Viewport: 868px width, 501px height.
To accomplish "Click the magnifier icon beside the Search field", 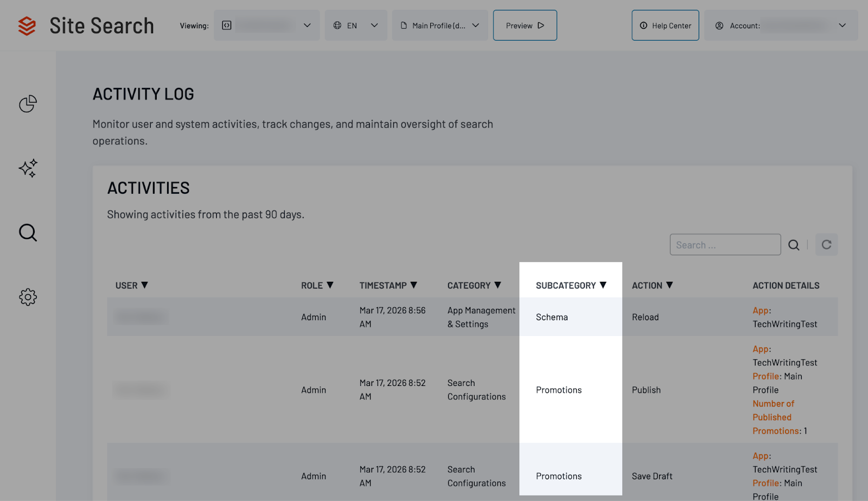I will 794,245.
